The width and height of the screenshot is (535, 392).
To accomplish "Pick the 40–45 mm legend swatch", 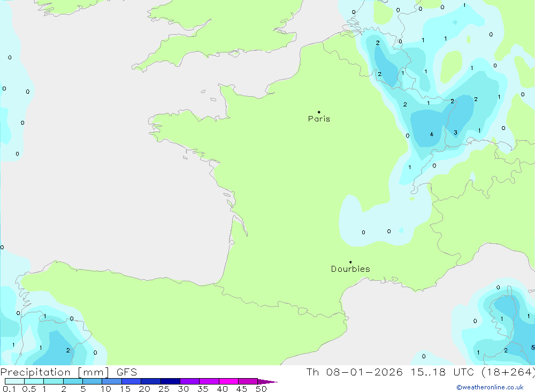I will 228,381.
